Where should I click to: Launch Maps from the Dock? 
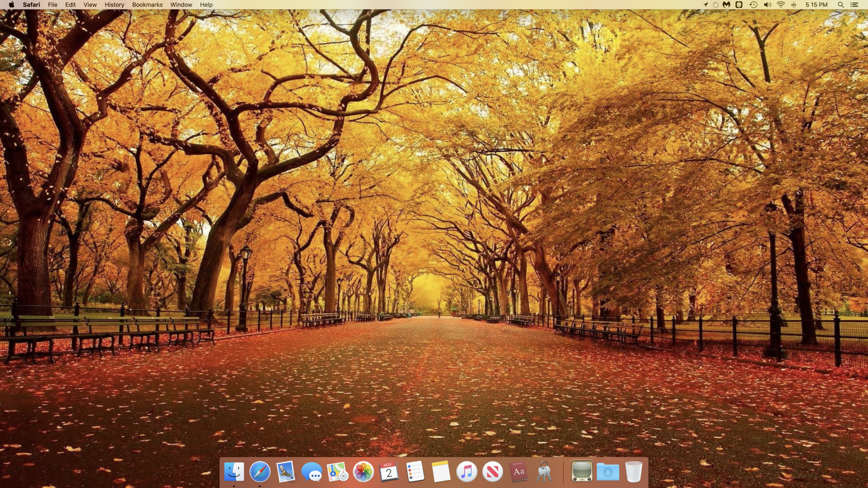point(337,472)
